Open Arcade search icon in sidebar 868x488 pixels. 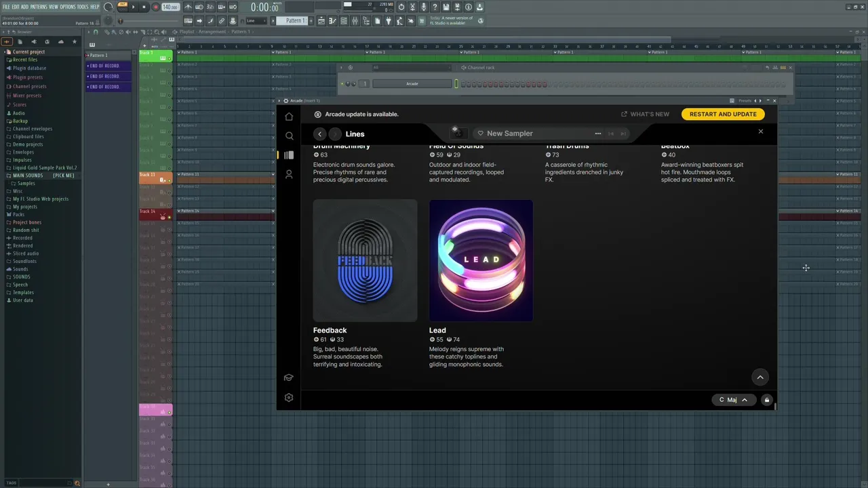click(289, 136)
